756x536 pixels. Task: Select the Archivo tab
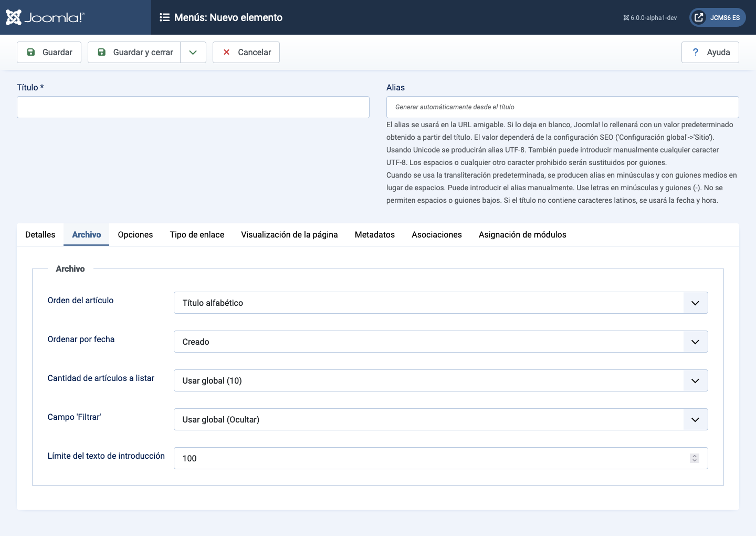(87, 234)
